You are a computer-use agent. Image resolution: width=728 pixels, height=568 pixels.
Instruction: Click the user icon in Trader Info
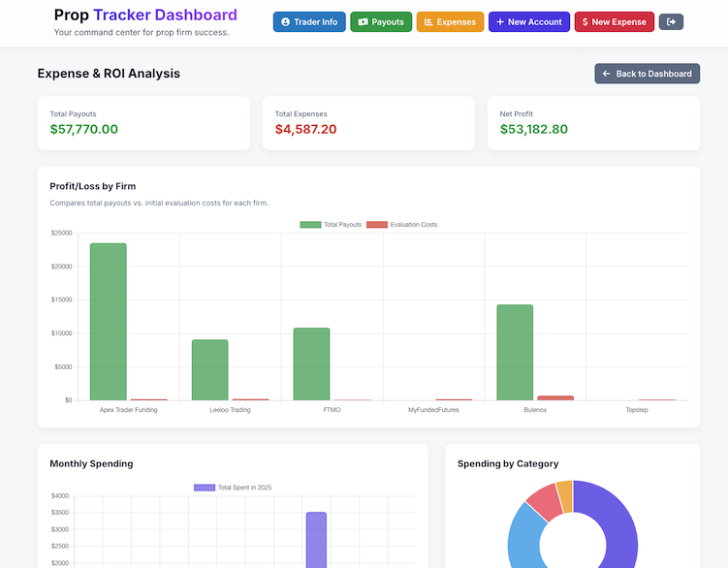pyautogui.click(x=286, y=22)
